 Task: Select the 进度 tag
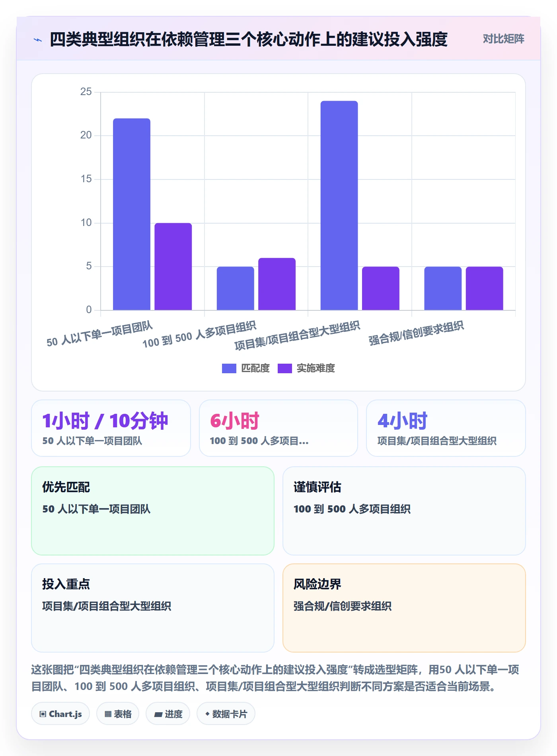(168, 714)
